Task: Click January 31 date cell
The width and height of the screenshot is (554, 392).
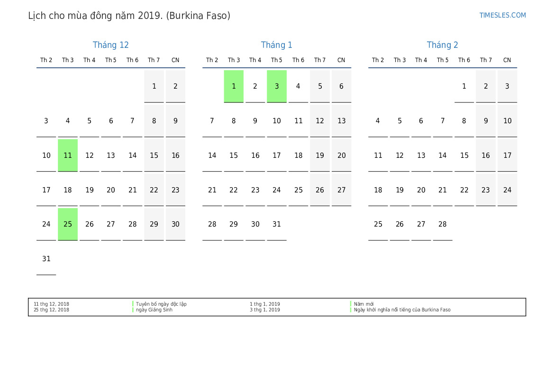Action: click(x=277, y=224)
